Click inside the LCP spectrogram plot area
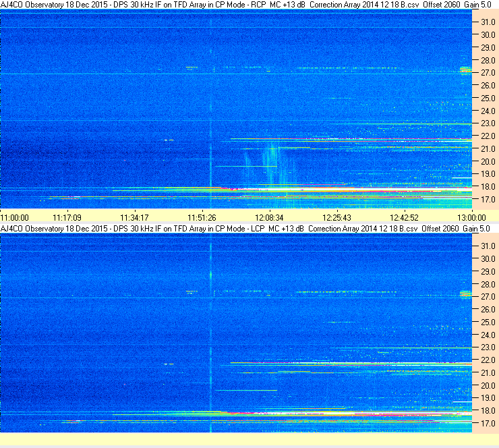 236,333
